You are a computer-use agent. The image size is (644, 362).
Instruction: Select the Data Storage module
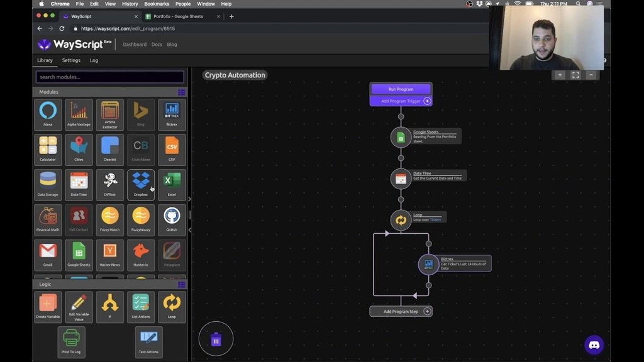[x=48, y=185]
